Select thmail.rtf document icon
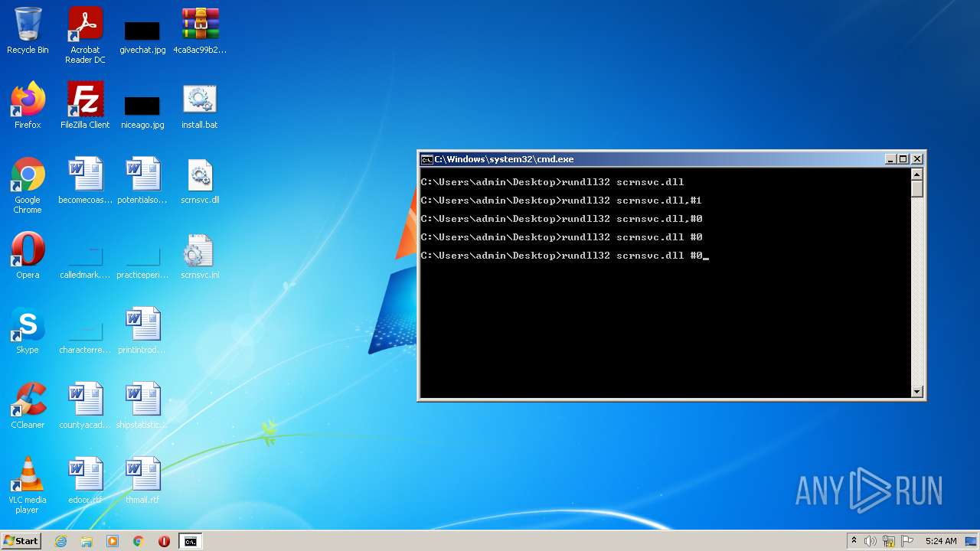980x551 pixels. tap(142, 481)
